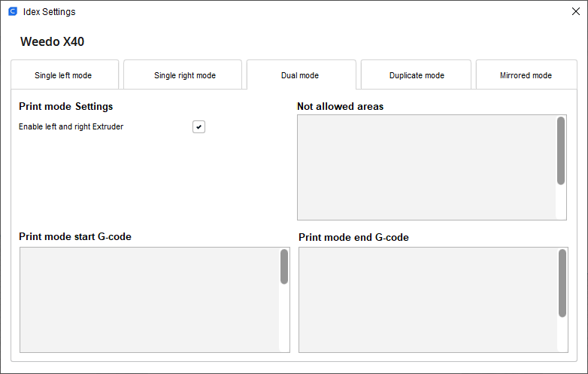Focus the Print mode end G-code field

[429, 300]
